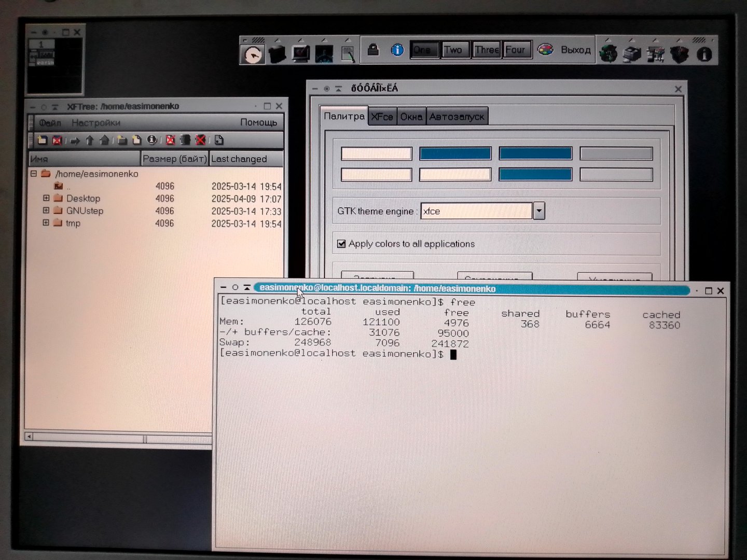747x560 pixels.
Task: Click the up-arrow parent directory icon in XFTree
Action: 90,140
